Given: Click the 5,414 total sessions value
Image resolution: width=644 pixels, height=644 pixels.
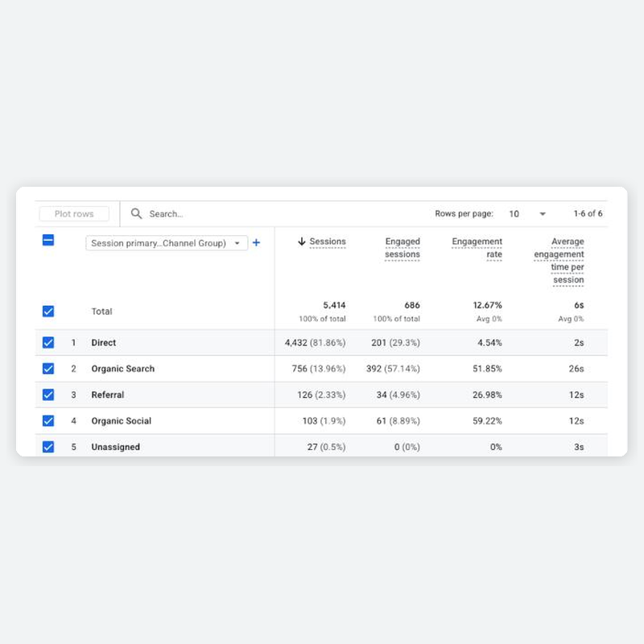Looking at the screenshot, I should [334, 305].
